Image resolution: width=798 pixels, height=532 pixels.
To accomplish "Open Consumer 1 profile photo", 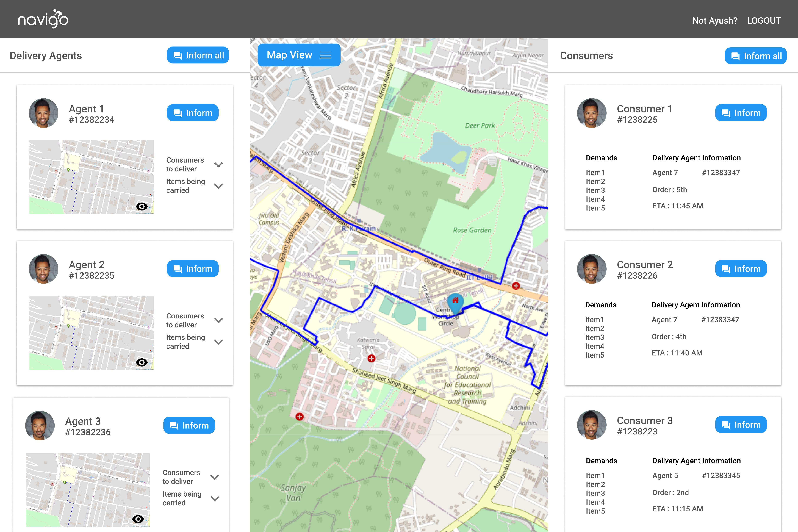I will point(592,113).
